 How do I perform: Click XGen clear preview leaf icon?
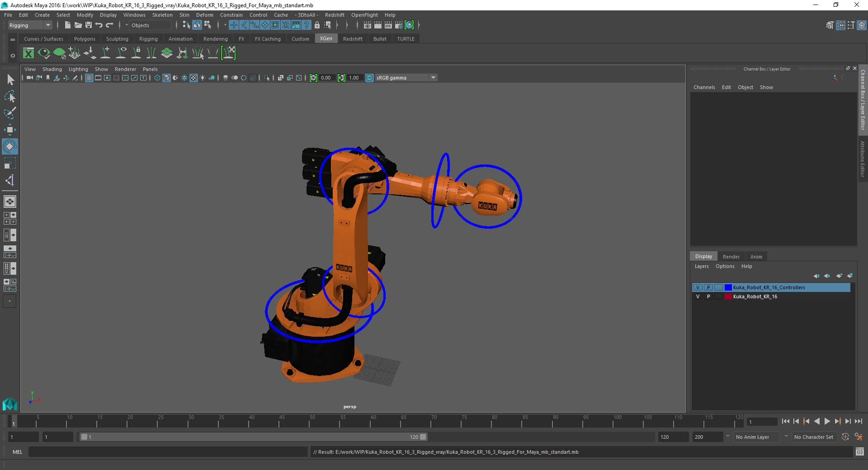click(59, 53)
